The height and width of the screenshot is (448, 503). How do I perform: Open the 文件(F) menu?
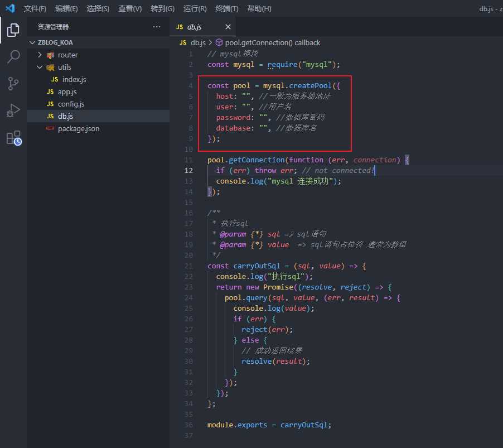coord(35,9)
